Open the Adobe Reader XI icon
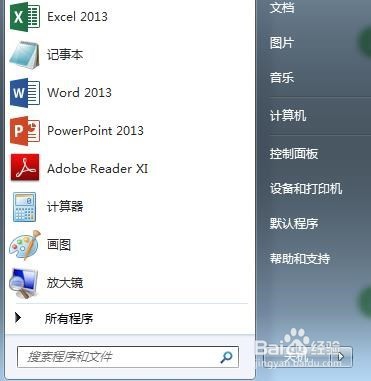Screen dimensions: 371x381 tap(25, 168)
